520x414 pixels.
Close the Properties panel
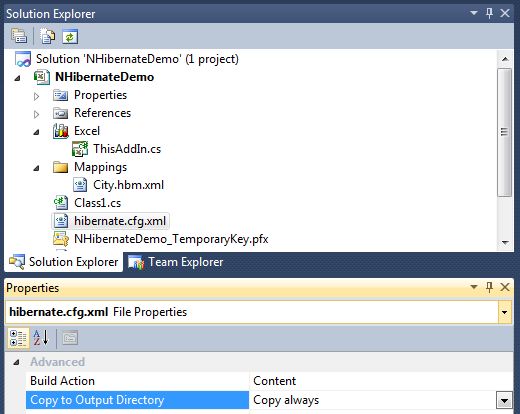click(x=505, y=287)
